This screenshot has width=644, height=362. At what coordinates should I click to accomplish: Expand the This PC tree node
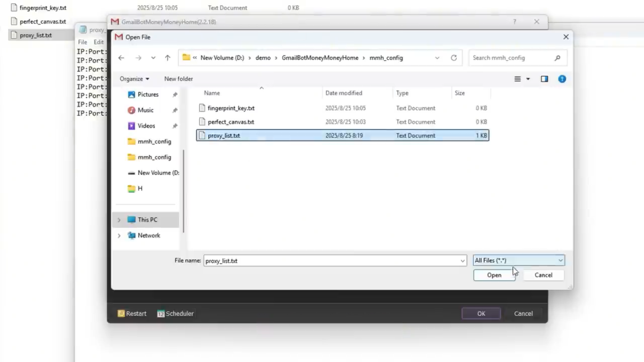tap(119, 220)
